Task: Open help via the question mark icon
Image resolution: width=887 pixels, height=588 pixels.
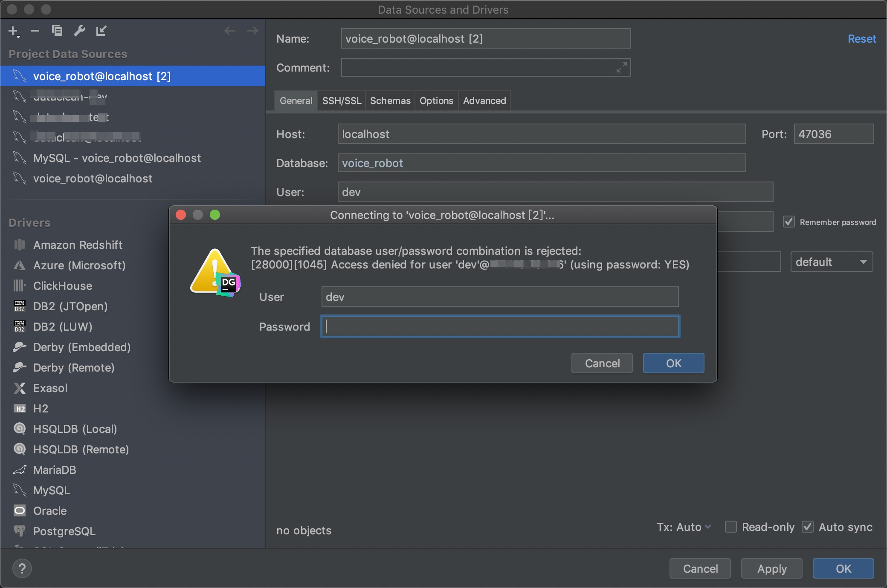Action: pos(22,568)
